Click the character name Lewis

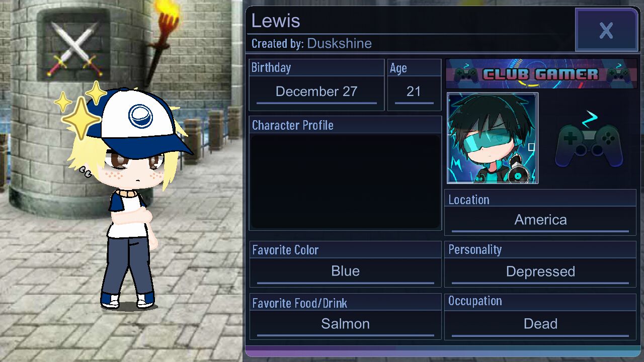tap(276, 21)
